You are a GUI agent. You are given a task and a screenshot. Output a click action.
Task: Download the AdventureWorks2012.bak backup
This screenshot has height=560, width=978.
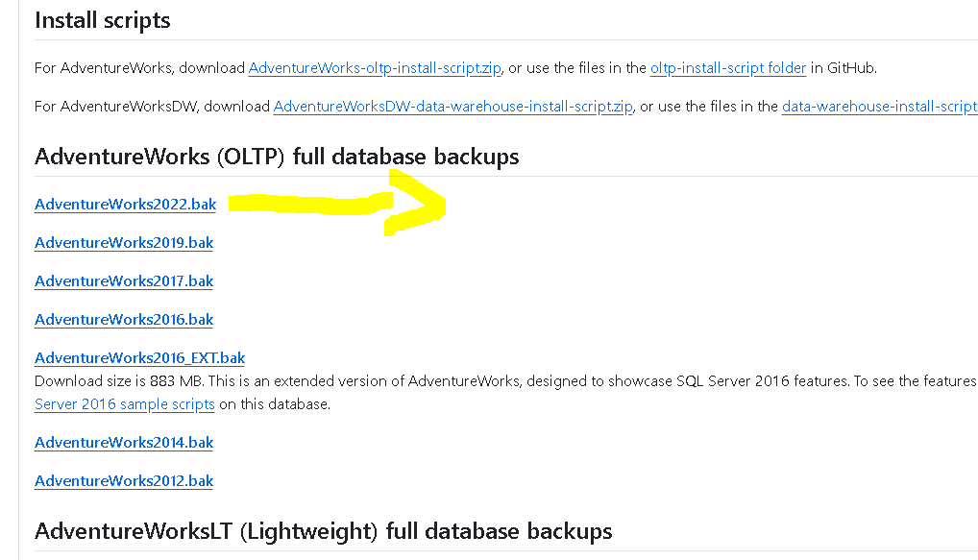point(124,481)
